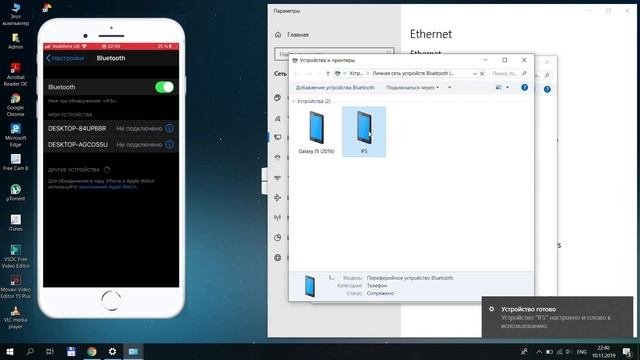
Task: Open the Ethernet item icon in Settings sidebar
Action: tap(278, 138)
